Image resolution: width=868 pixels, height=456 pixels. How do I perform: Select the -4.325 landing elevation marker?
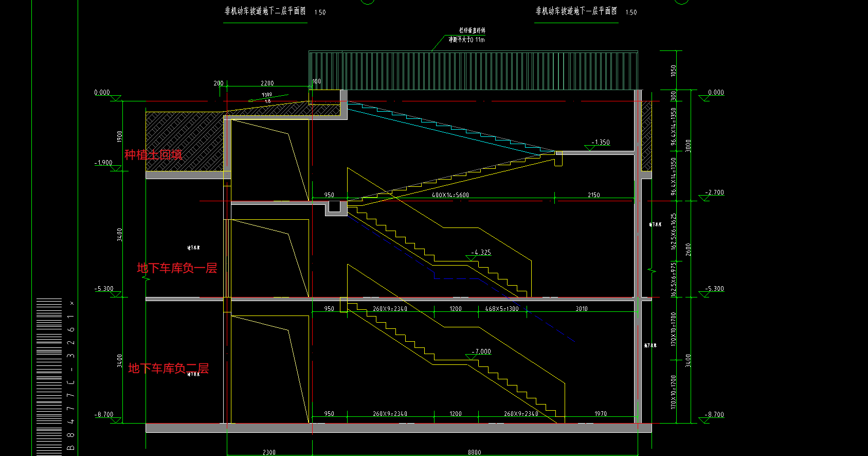click(x=481, y=252)
